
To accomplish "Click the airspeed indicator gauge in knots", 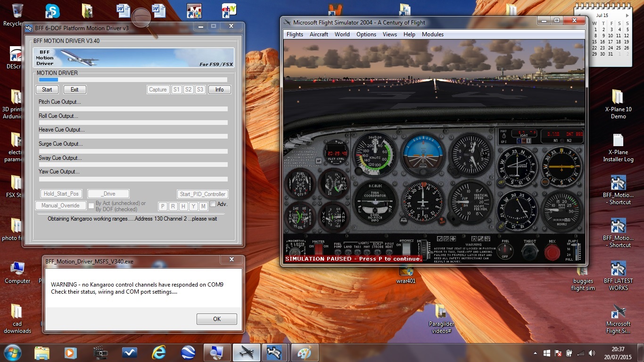I will [375, 154].
